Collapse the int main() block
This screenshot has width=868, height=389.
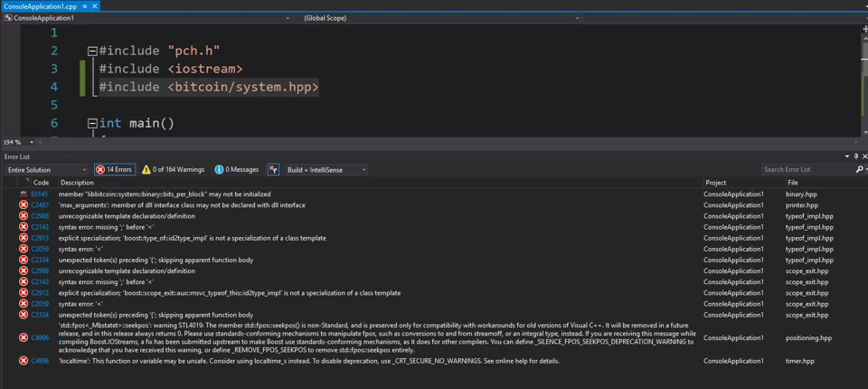point(92,123)
